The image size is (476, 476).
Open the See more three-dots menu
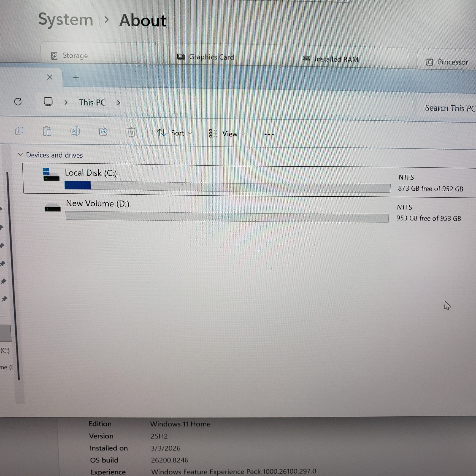coord(269,134)
